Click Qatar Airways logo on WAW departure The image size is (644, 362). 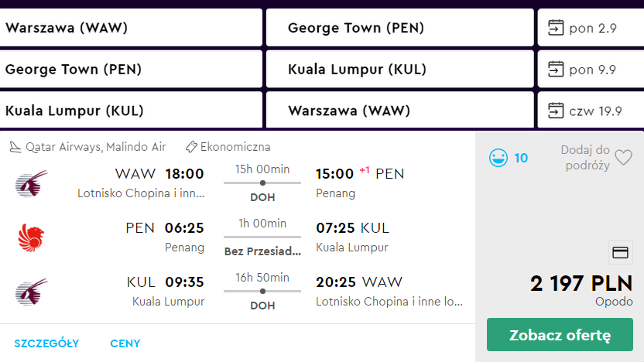(31, 183)
